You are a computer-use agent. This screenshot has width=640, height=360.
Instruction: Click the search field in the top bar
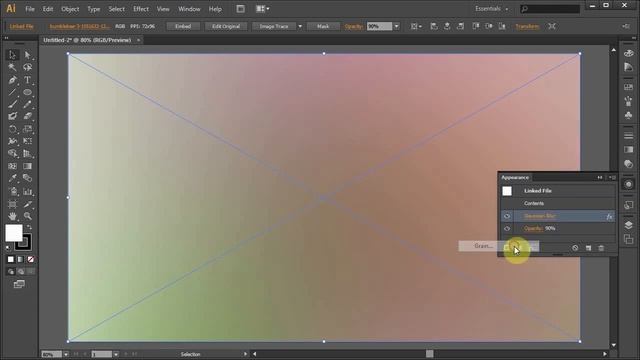tap(550, 9)
